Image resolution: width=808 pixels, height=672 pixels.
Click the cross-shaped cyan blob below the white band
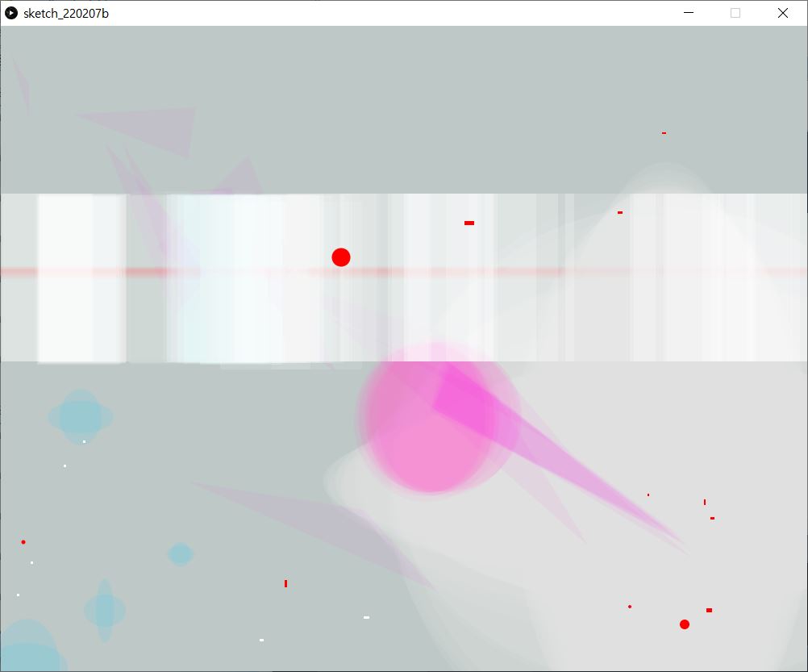pos(81,416)
